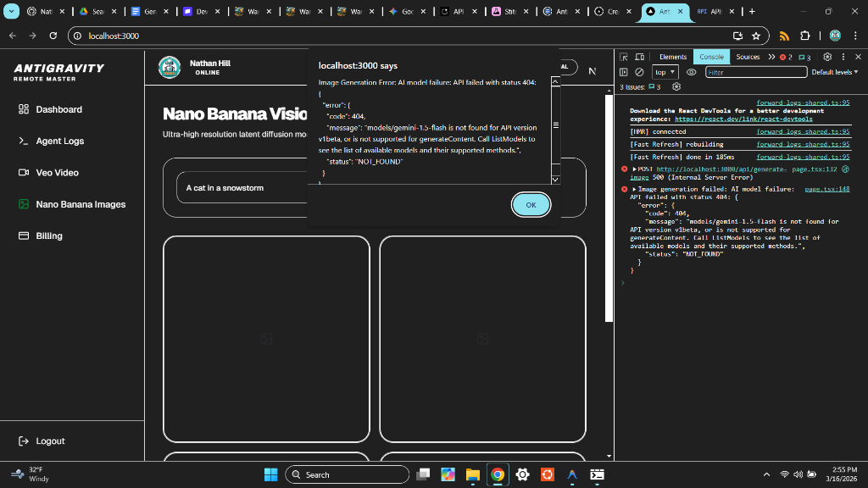Expand the POST request error entry
This screenshot has width=868, height=488.
pos(635,169)
